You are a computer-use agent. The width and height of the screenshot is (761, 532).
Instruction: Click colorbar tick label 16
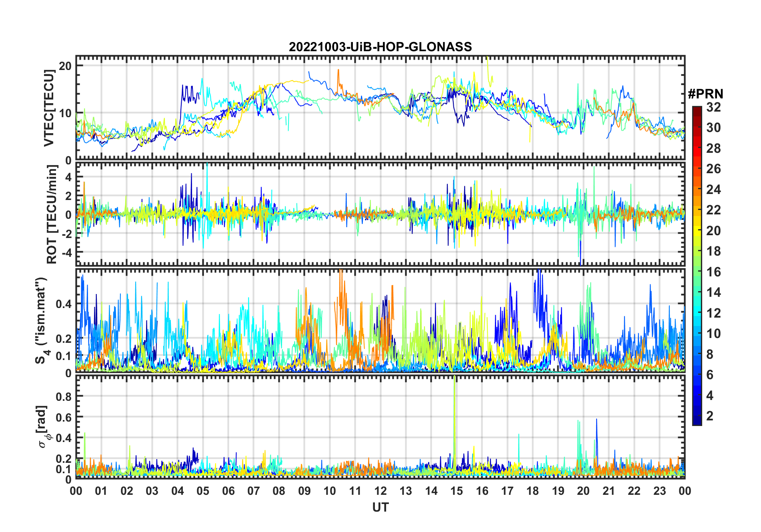click(713, 272)
